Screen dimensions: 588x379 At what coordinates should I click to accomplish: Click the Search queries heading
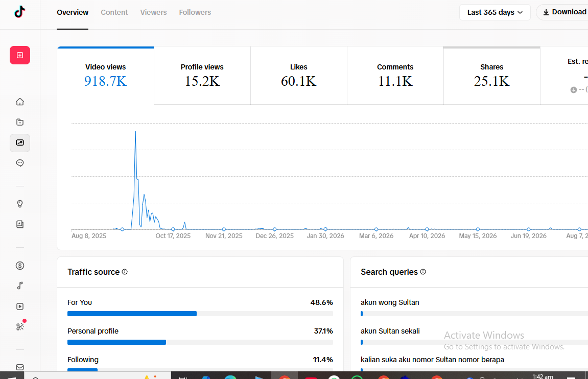tap(389, 272)
